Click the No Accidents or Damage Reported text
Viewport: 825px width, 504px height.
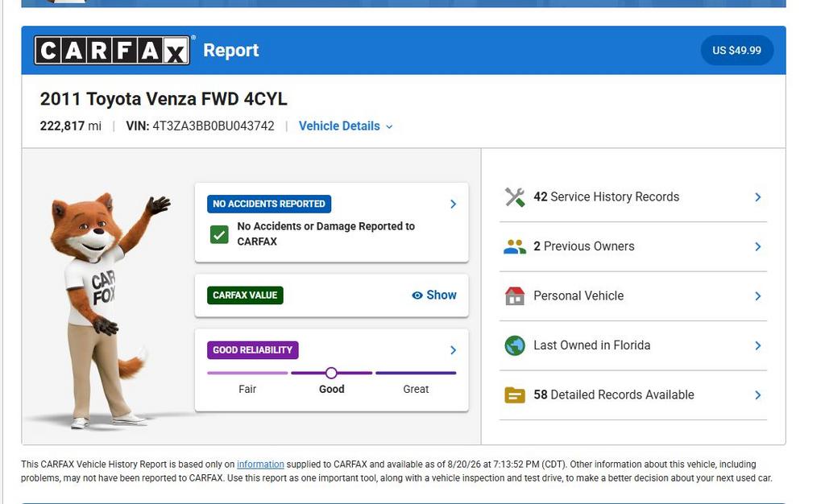[x=325, y=233]
